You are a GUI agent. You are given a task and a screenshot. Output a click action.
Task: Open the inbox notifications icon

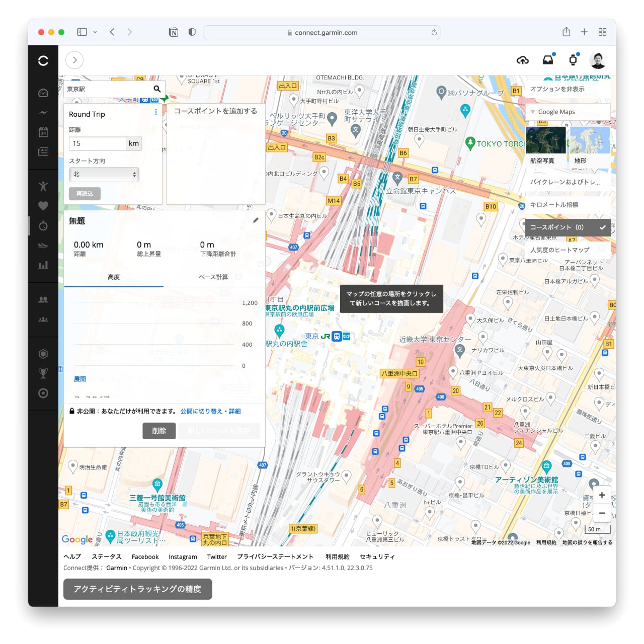click(548, 60)
